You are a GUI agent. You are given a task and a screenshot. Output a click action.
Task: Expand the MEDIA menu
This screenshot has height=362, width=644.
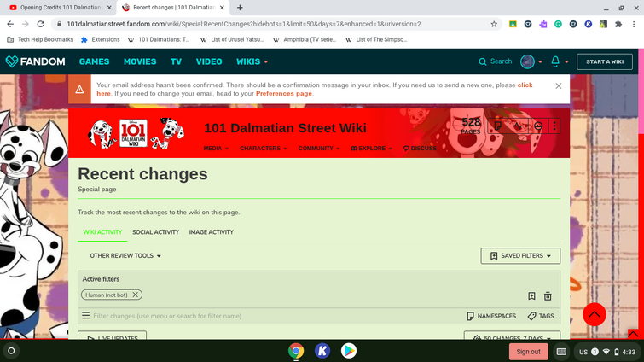coord(216,149)
